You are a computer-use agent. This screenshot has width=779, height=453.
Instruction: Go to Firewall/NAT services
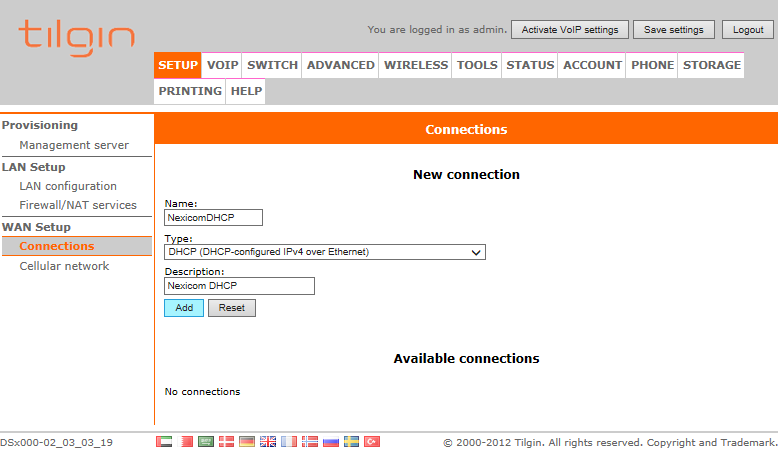pyautogui.click(x=78, y=205)
